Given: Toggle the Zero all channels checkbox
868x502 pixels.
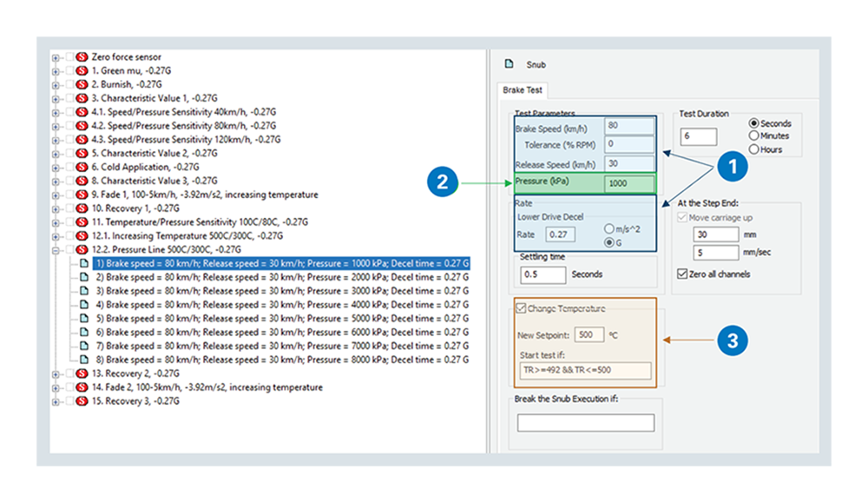Looking at the screenshot, I should [681, 274].
